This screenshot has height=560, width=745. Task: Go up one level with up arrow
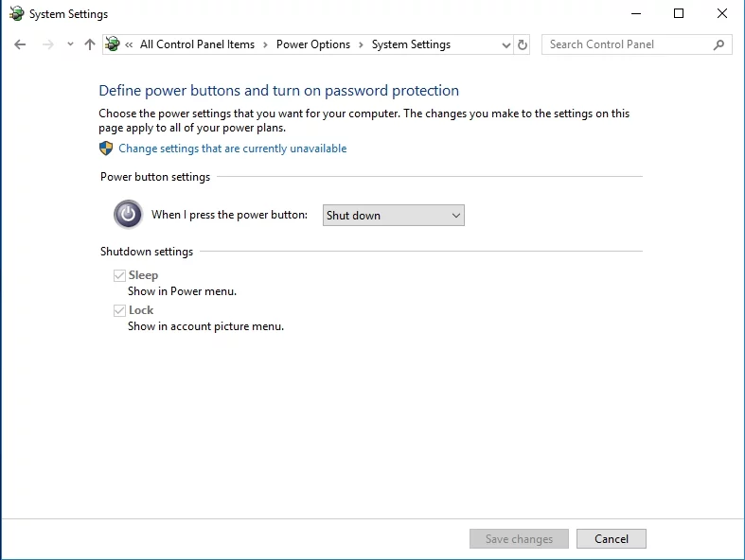[x=90, y=44]
